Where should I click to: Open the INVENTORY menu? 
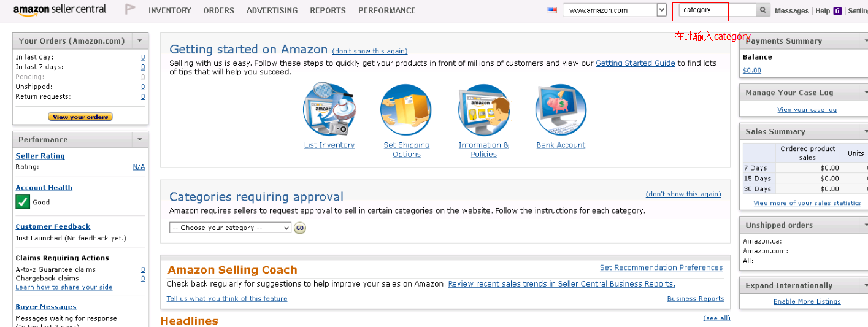[170, 11]
